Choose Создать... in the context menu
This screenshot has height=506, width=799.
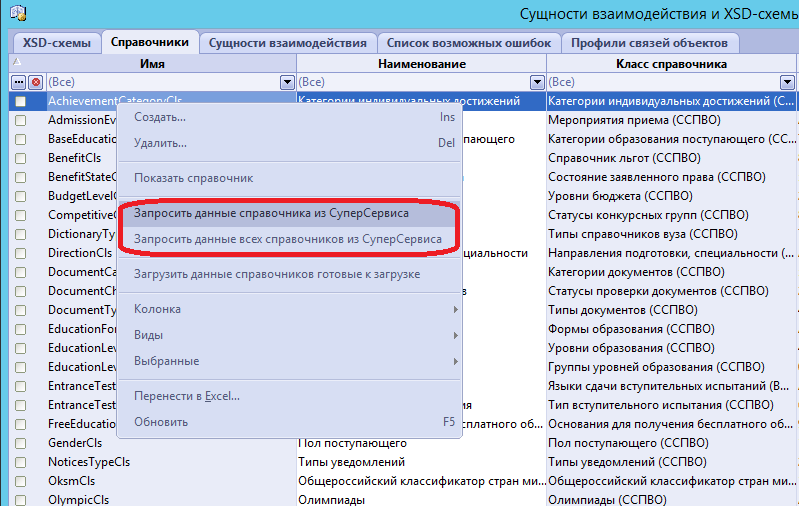[x=289, y=117]
